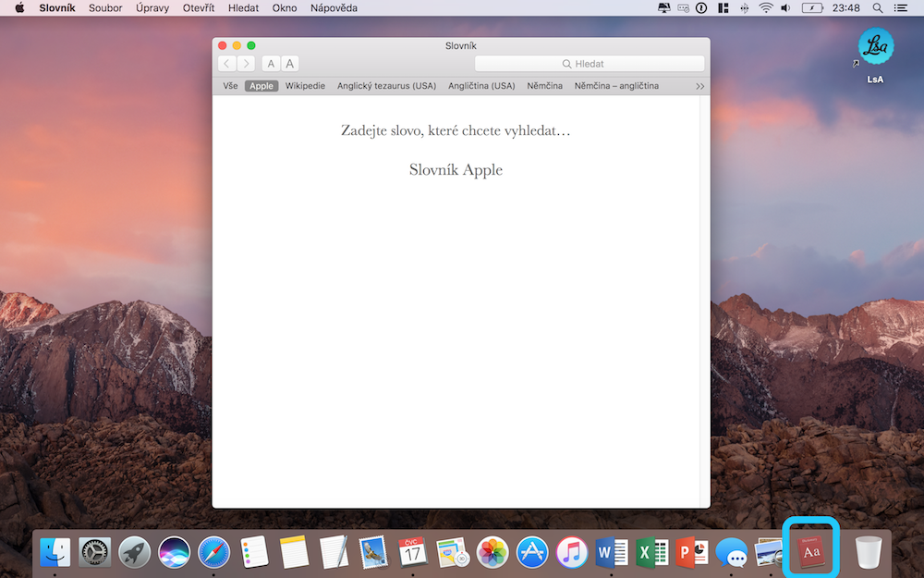
Task: Open Notification Center list icon
Action: pos(901,8)
